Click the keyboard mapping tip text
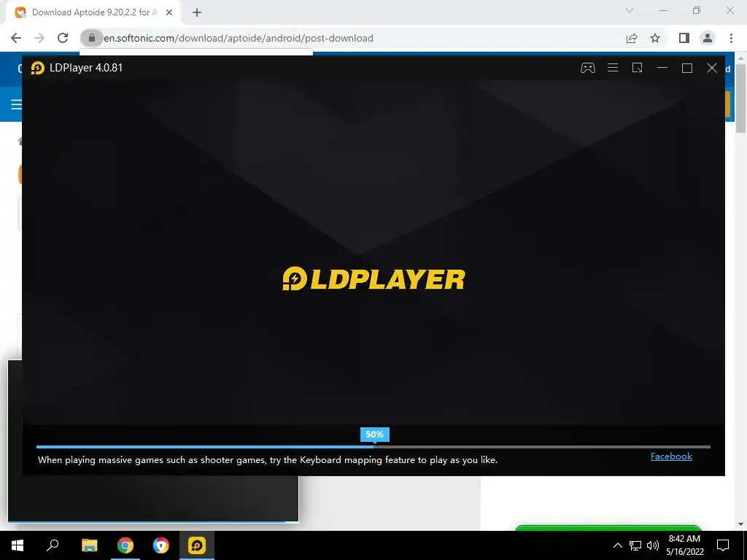The image size is (747, 560). pos(268,460)
